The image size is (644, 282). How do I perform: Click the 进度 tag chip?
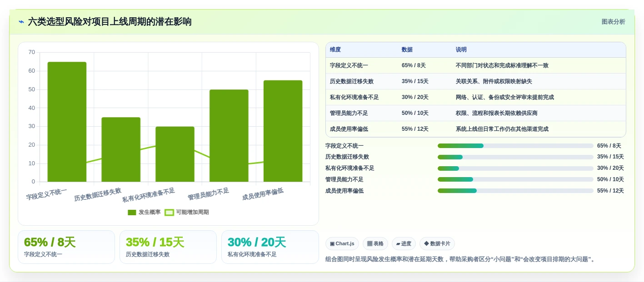(404, 244)
